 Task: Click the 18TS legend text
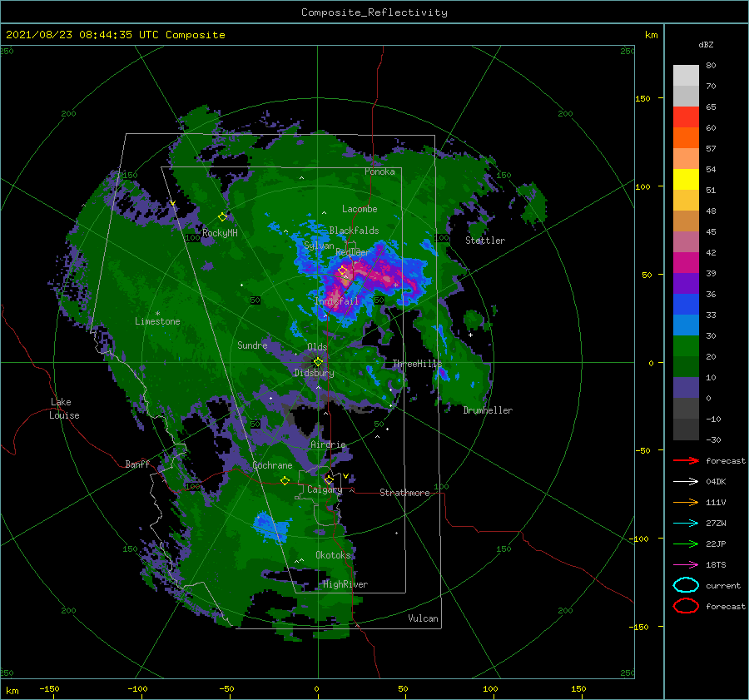point(716,565)
